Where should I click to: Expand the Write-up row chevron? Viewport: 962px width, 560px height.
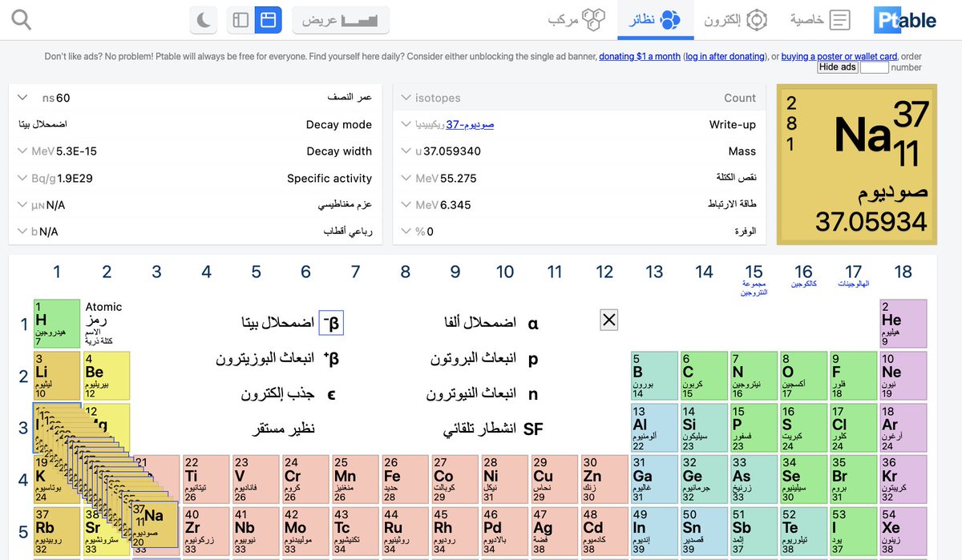(x=407, y=125)
